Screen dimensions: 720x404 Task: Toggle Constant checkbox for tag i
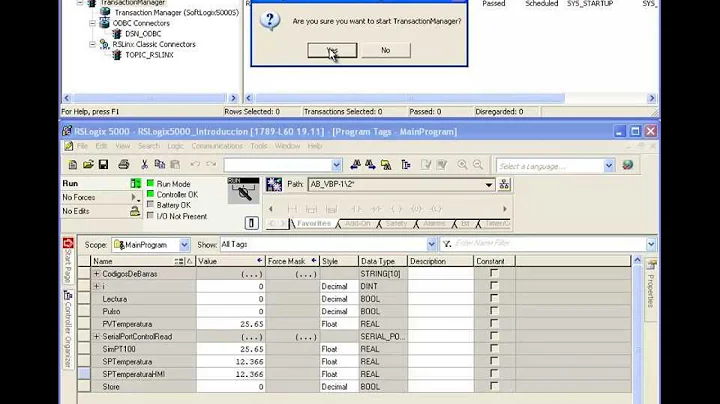tap(494, 286)
